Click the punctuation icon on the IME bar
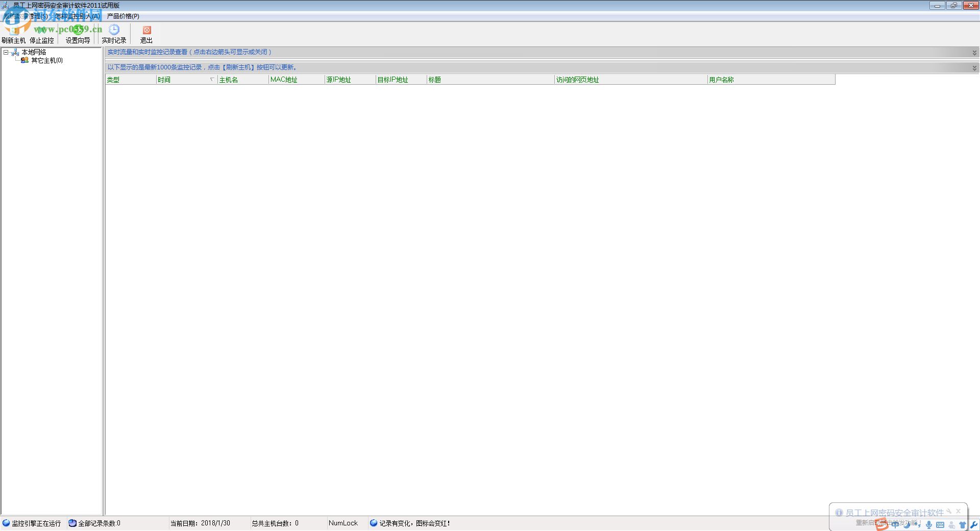This screenshot has width=980, height=531. tap(918, 524)
